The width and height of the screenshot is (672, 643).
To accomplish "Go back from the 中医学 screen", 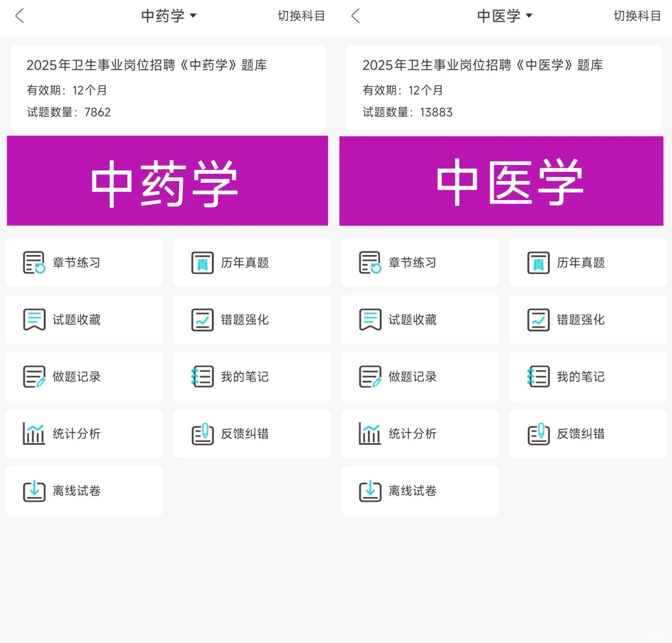I will pyautogui.click(x=355, y=16).
